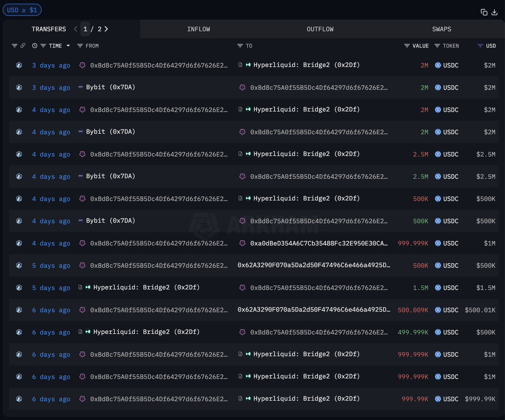Open Hyperliquid: Bridge2 recipient in 999.99K row
Image resolution: width=505 pixels, height=420 pixels.
coord(306,399)
